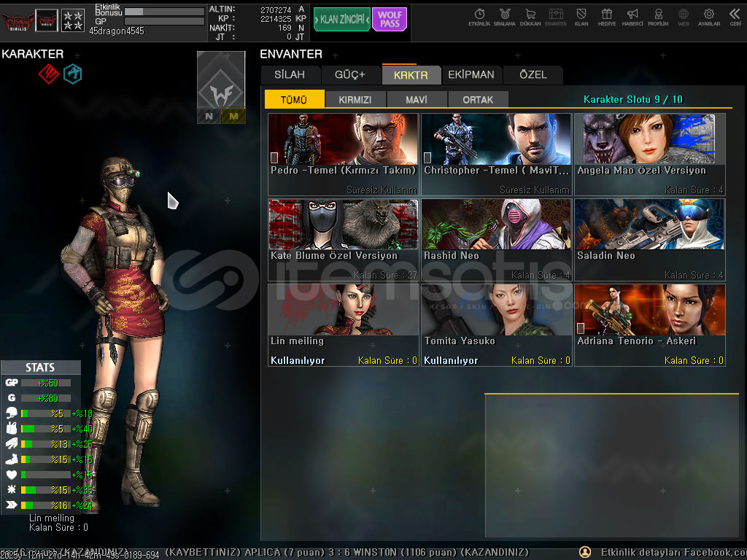Click the boot stat icon
This screenshot has height=560, width=747.
tap(12, 459)
